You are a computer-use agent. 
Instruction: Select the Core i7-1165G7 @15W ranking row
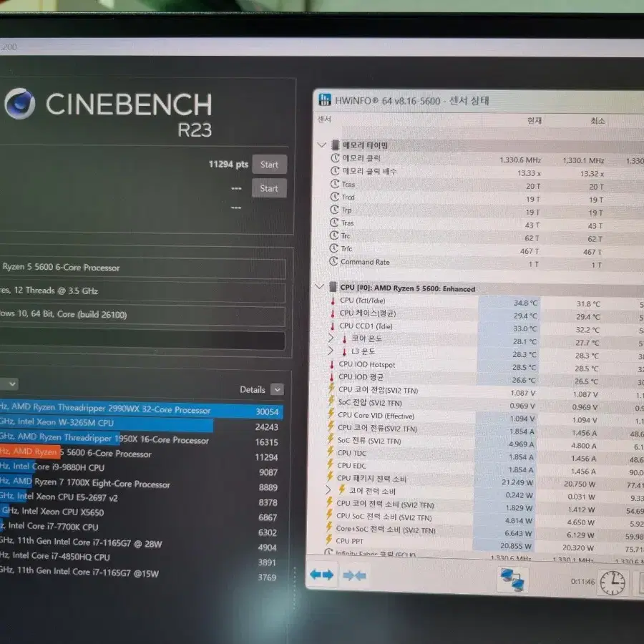(x=141, y=574)
